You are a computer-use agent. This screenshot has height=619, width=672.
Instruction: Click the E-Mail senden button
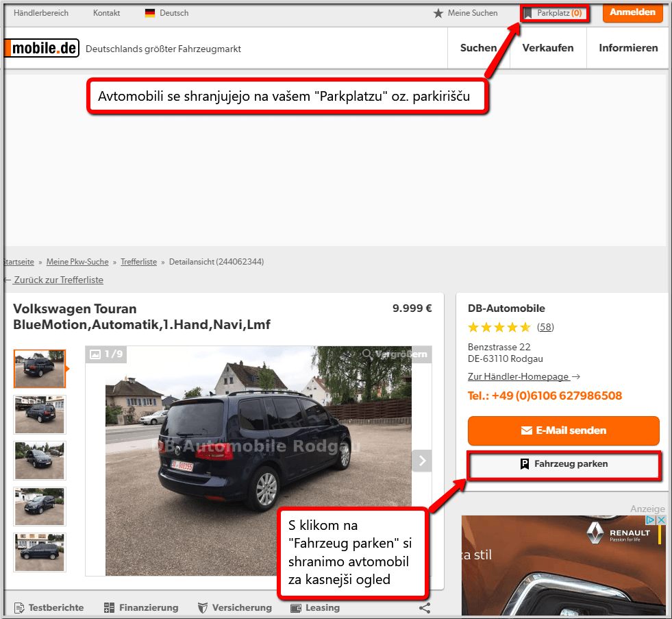563,430
